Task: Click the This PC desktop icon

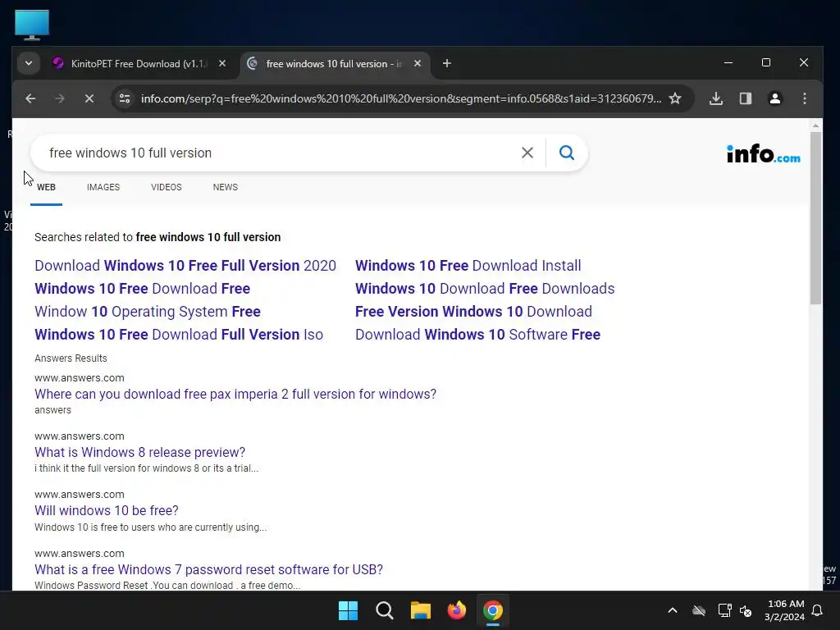Action: [32, 25]
